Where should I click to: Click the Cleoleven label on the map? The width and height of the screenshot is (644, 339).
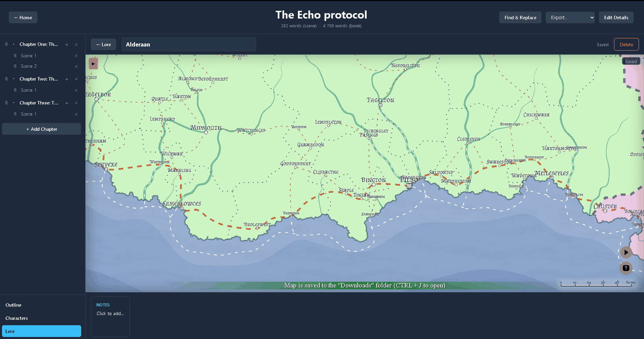click(x=469, y=139)
